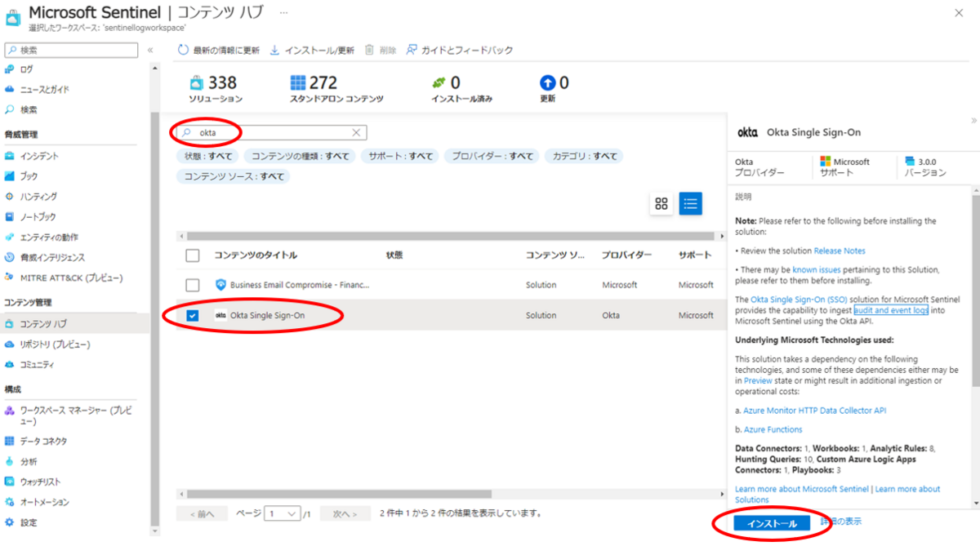Open the page ellipsis menu
The width and height of the screenshot is (980, 546).
pos(283,14)
